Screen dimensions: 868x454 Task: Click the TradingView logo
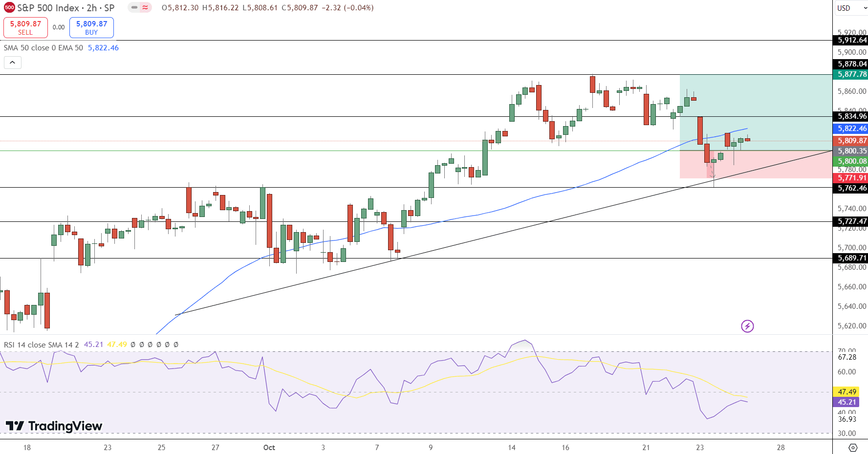point(54,426)
